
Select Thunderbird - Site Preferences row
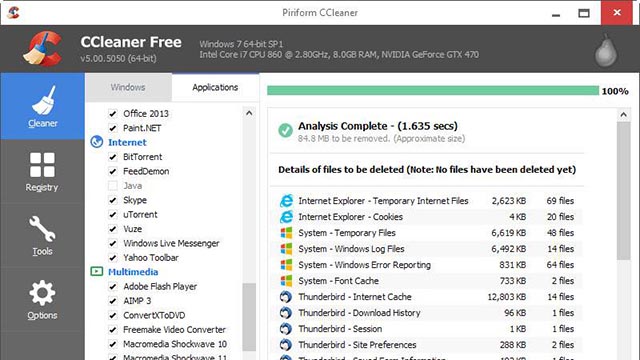pyautogui.click(x=427, y=345)
